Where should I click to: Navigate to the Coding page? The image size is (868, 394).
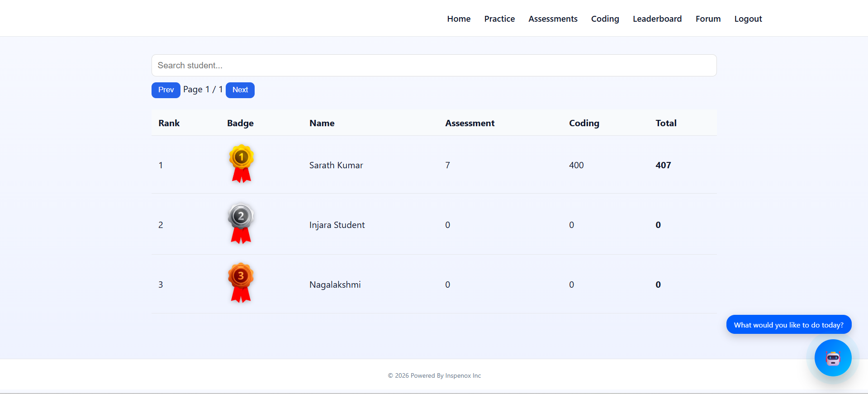[605, 19]
